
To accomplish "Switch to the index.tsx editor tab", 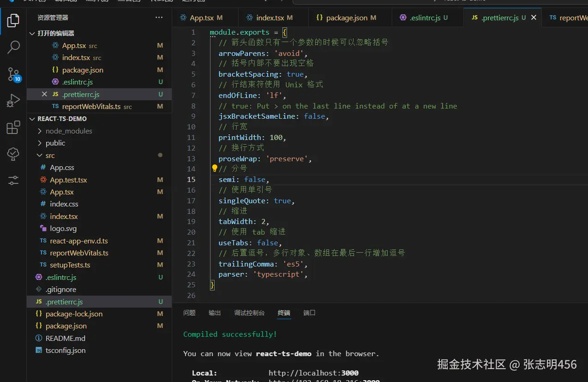I will pyautogui.click(x=273, y=18).
